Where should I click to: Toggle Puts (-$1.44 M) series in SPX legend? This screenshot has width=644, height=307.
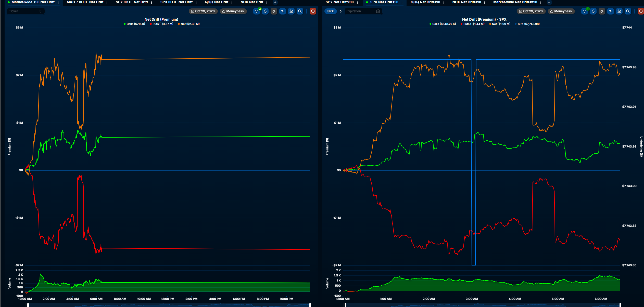click(473, 24)
